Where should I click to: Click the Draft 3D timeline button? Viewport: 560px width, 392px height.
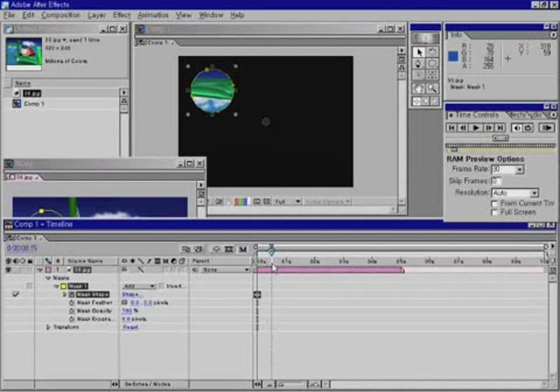click(198, 249)
